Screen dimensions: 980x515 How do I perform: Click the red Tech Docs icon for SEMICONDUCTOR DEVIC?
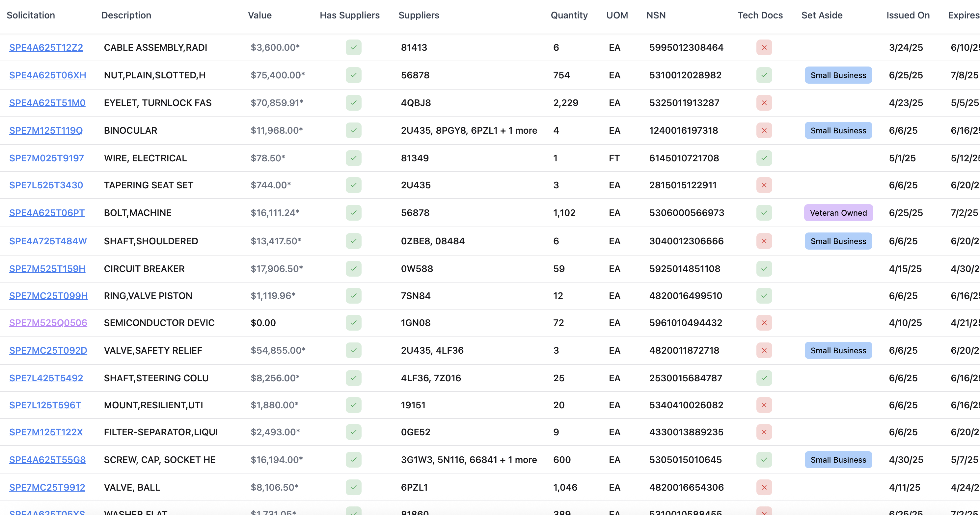[x=764, y=323]
